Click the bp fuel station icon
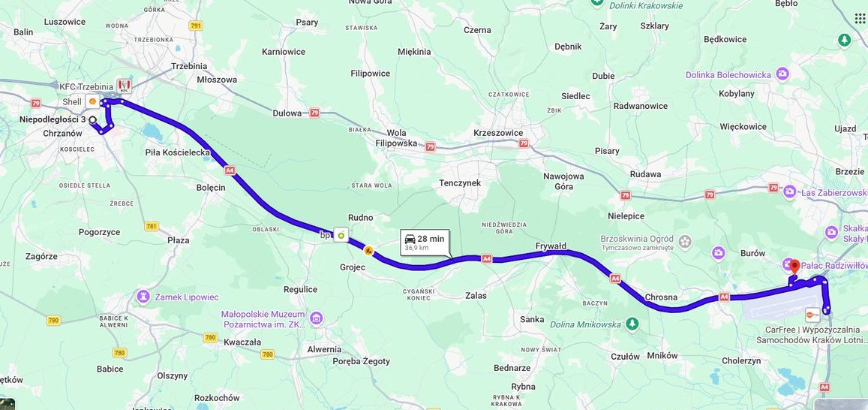This screenshot has width=868, height=410. coord(341,235)
